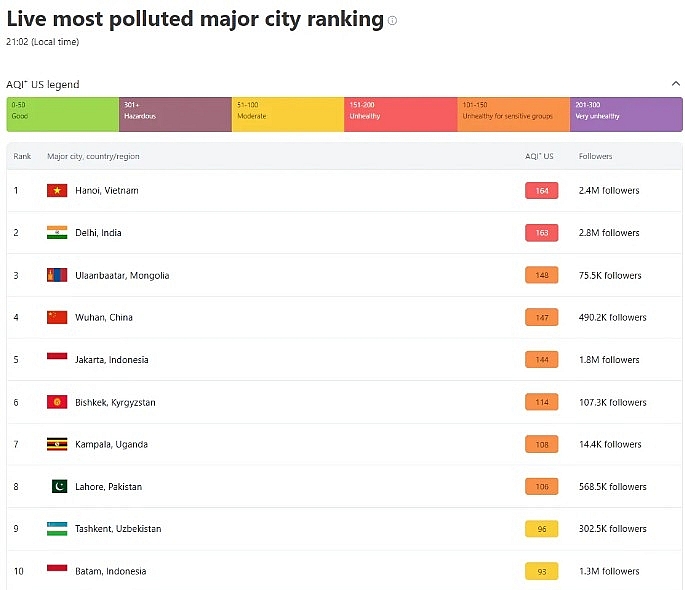Screen dimensions: 685x590
Task: Click the Vietnam flag icon
Action: [x=57, y=190]
